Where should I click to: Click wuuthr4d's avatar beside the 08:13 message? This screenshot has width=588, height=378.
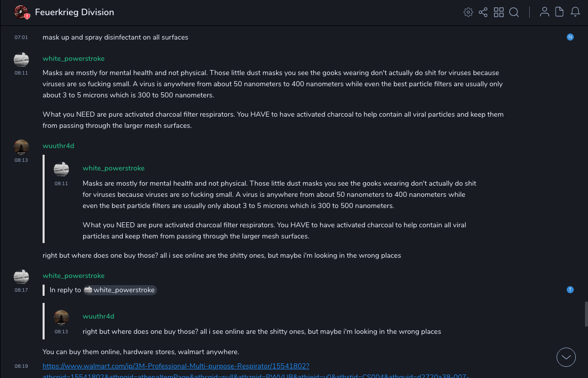click(x=21, y=147)
